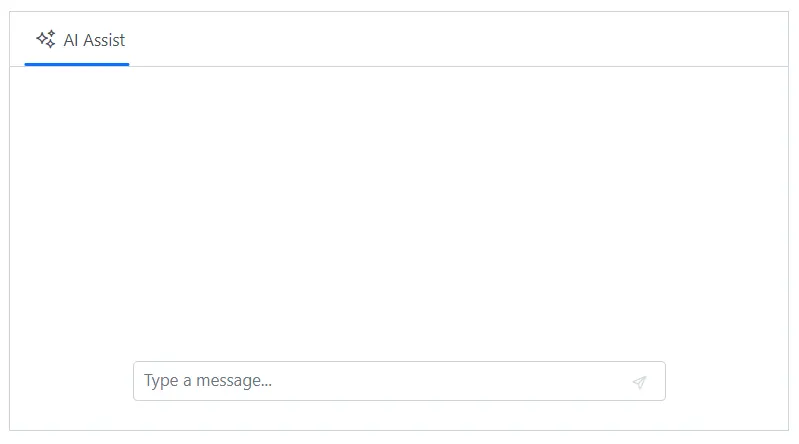Switch to the AI Assist tab
This screenshot has width=799, height=444.
77,41
